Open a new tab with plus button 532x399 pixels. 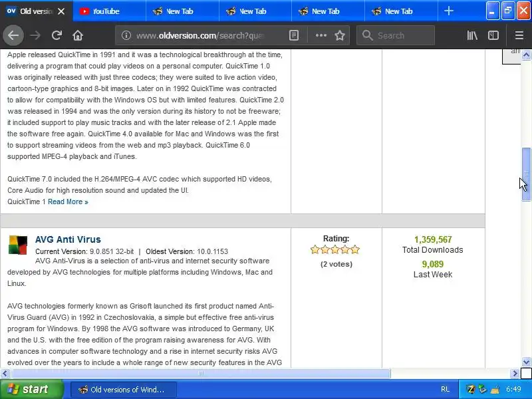[448, 11]
